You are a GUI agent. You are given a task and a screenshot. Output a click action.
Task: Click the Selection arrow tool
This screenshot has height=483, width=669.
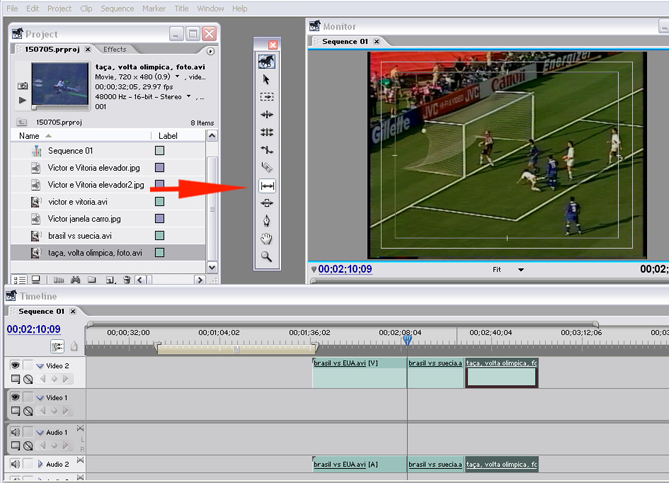coord(267,79)
